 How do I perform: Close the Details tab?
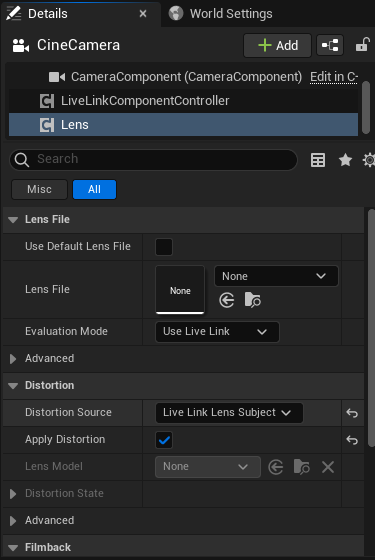click(143, 14)
